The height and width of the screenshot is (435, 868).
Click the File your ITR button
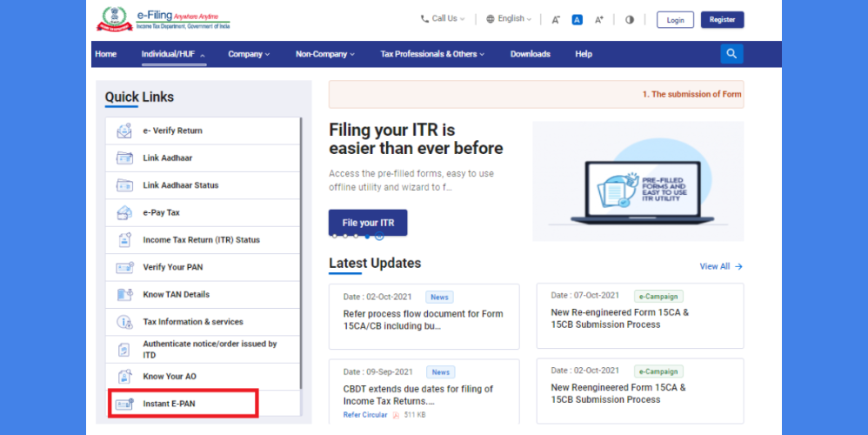click(368, 223)
